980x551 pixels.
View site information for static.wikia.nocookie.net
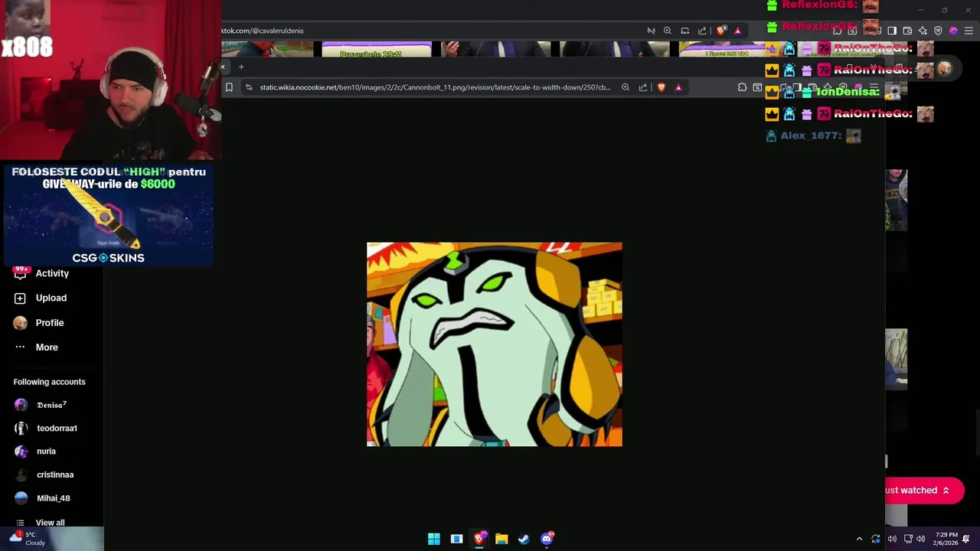click(x=249, y=87)
